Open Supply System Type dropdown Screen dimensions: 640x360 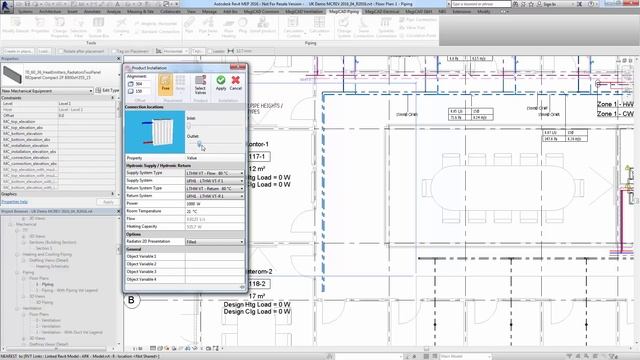(215, 173)
